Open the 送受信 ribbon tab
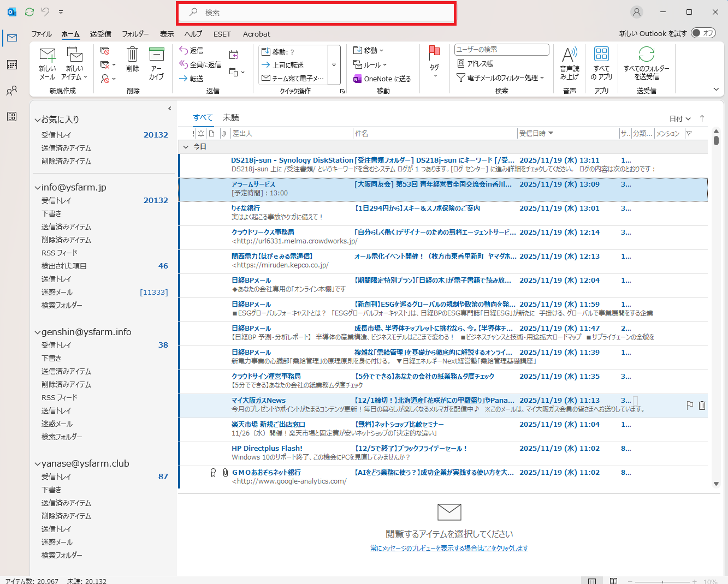The height and width of the screenshot is (584, 728). (100, 34)
